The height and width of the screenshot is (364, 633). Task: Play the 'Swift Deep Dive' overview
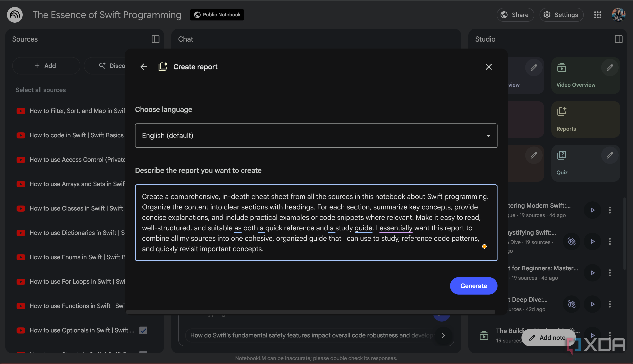(592, 304)
